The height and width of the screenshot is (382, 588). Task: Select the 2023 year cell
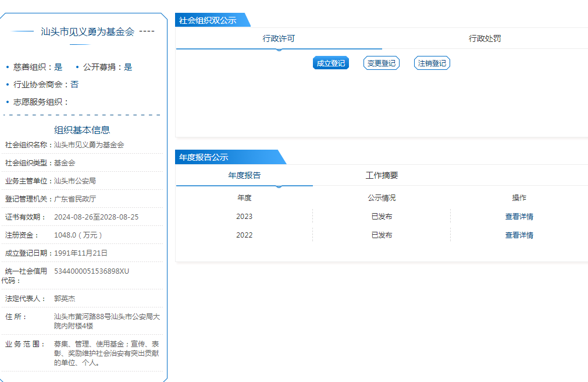[244, 217]
